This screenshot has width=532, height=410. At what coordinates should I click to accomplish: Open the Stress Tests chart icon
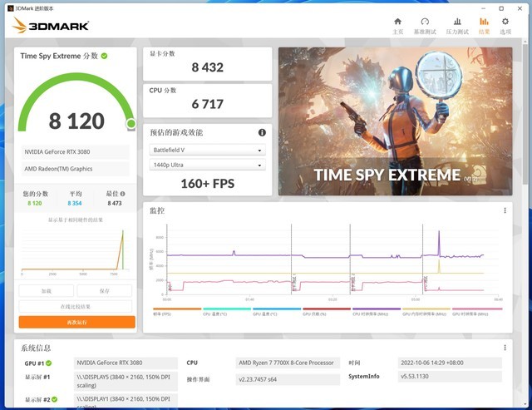click(x=457, y=22)
